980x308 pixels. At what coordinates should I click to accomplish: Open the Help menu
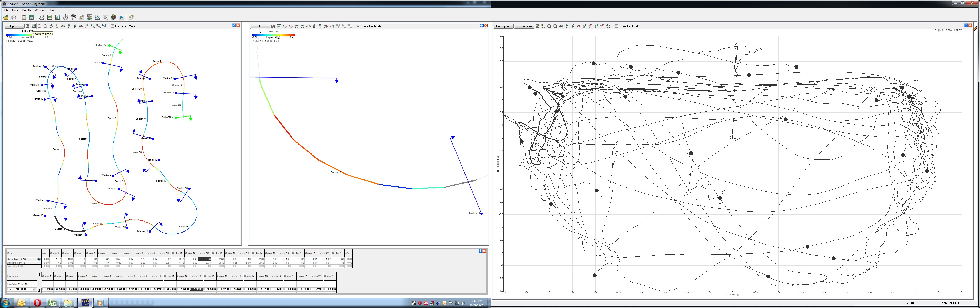[53, 10]
